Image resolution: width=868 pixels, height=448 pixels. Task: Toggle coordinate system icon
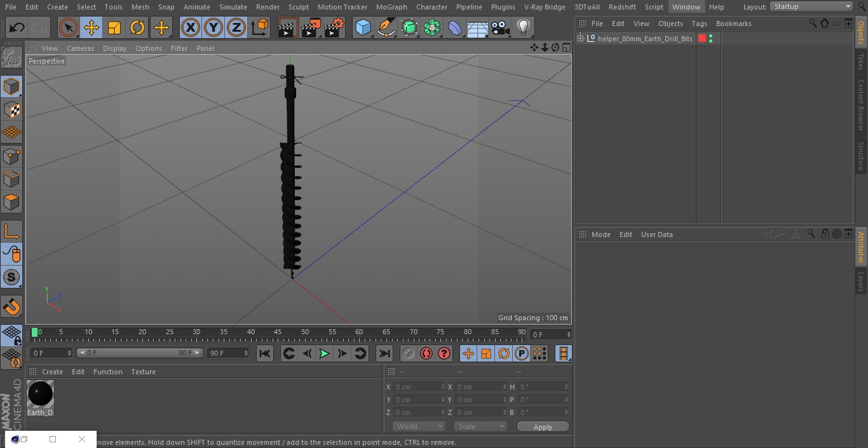click(x=260, y=28)
